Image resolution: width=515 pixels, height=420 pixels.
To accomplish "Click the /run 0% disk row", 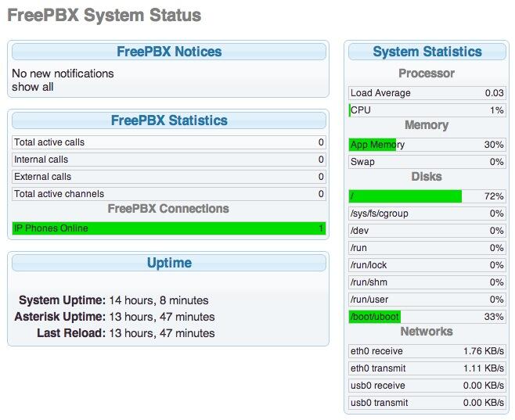I will (x=427, y=248).
